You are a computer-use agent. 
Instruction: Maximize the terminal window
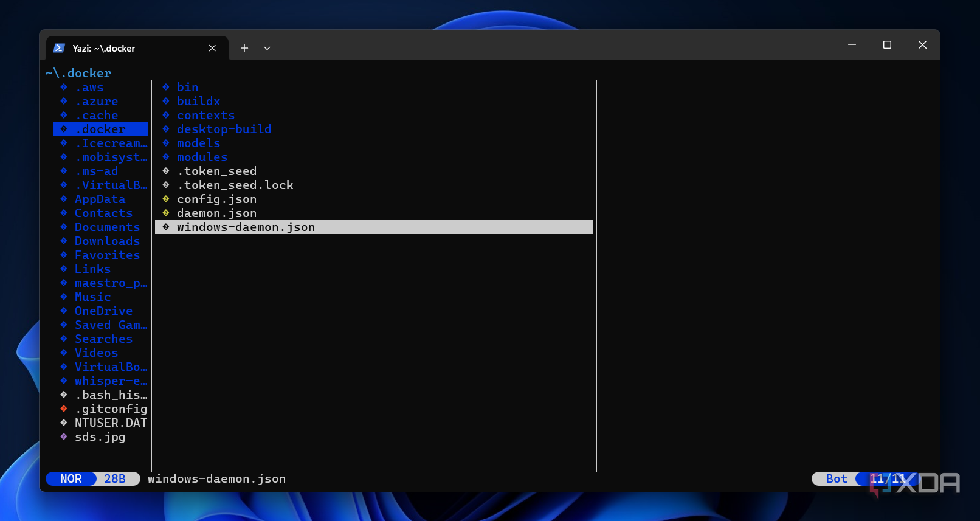887,45
